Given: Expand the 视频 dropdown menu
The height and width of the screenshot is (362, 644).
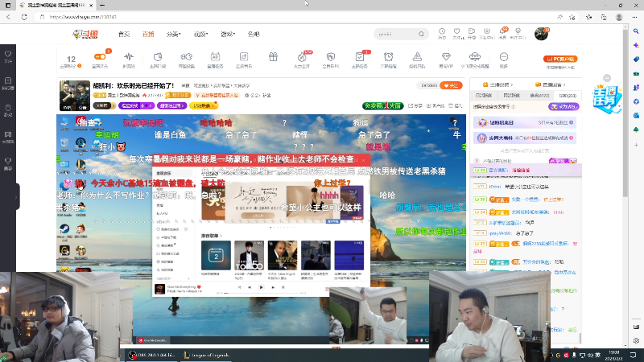Looking at the screenshot, I should coord(200,34).
